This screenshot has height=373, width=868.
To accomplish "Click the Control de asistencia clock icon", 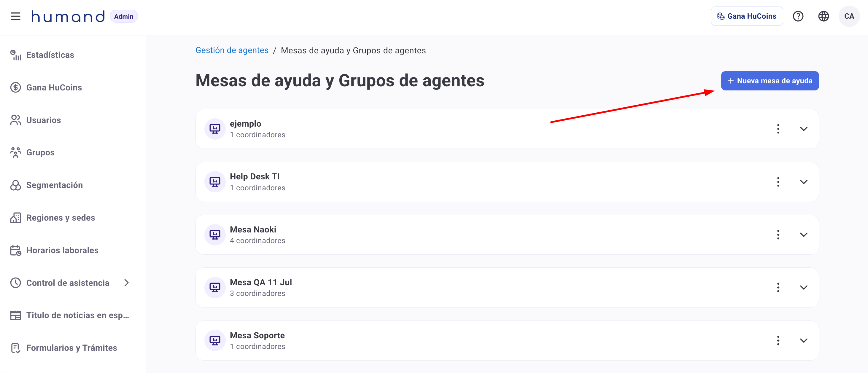I will click(x=15, y=283).
